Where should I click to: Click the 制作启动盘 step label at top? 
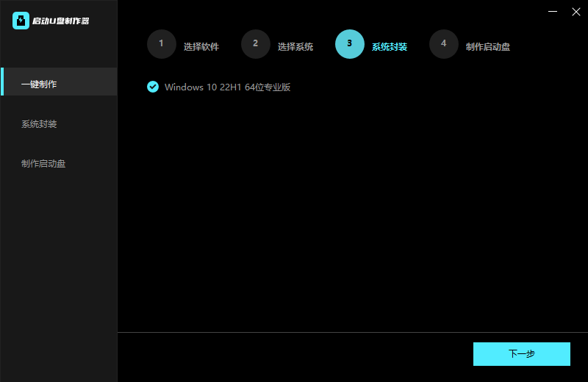tap(488, 46)
